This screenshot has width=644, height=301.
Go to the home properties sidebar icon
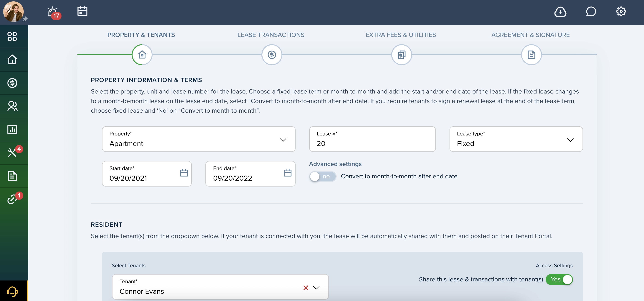[x=12, y=60]
